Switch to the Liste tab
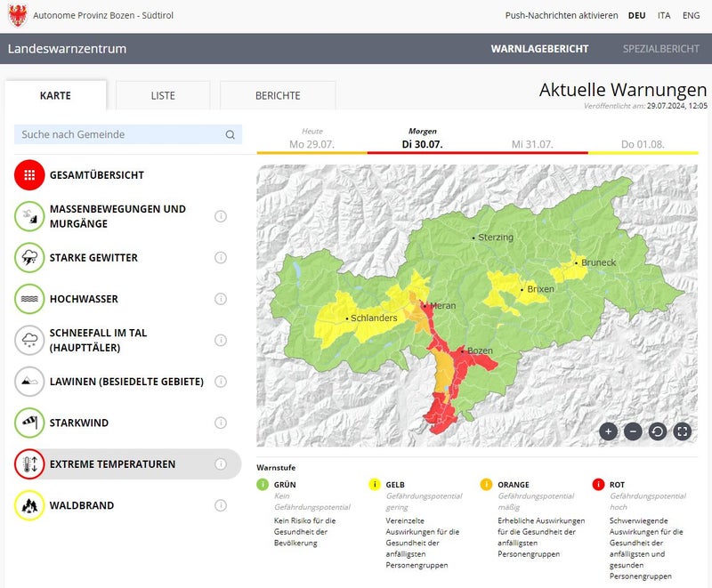712x588 pixels. (x=163, y=96)
